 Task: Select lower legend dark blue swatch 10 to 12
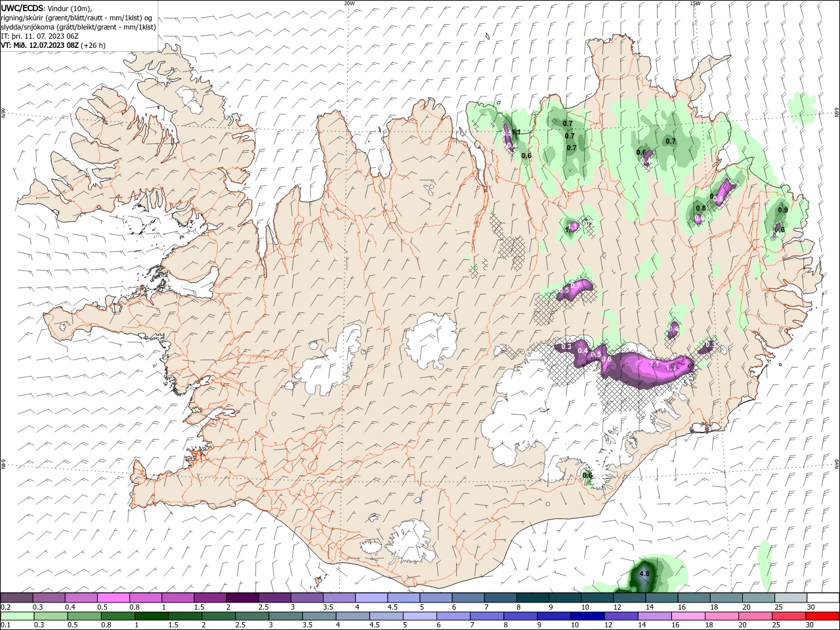[x=587, y=616]
